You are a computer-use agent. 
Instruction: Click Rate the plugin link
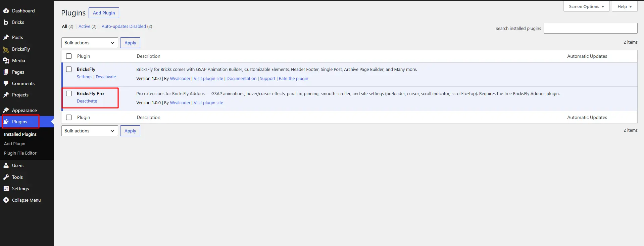click(293, 78)
